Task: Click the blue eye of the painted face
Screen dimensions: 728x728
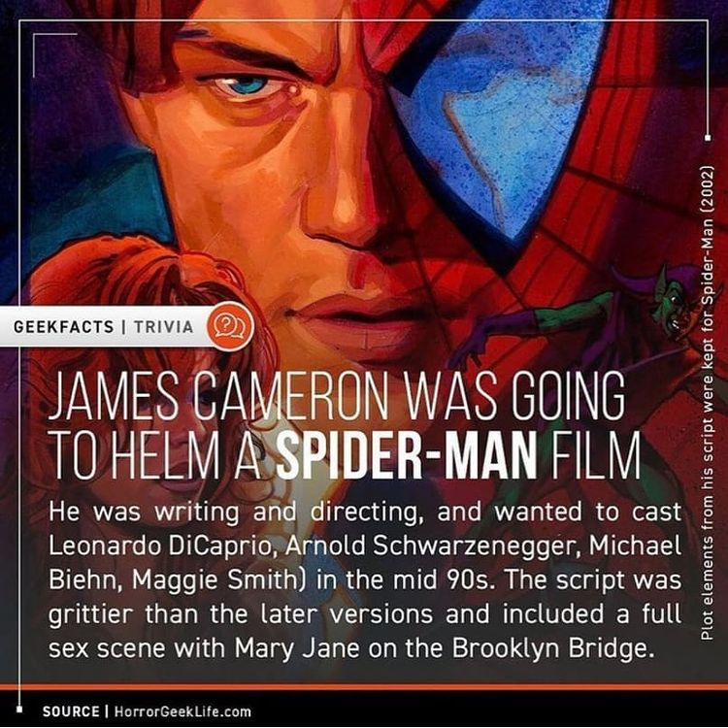Action: pos(245,85)
